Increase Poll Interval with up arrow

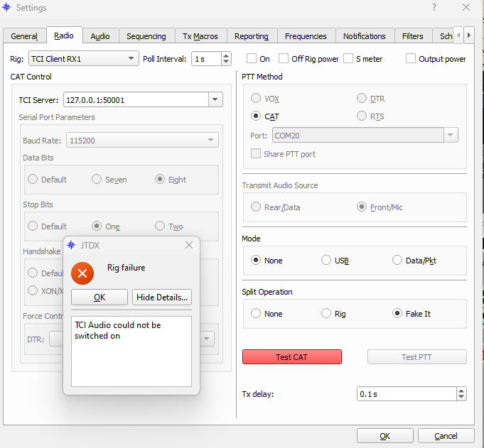[x=226, y=56]
